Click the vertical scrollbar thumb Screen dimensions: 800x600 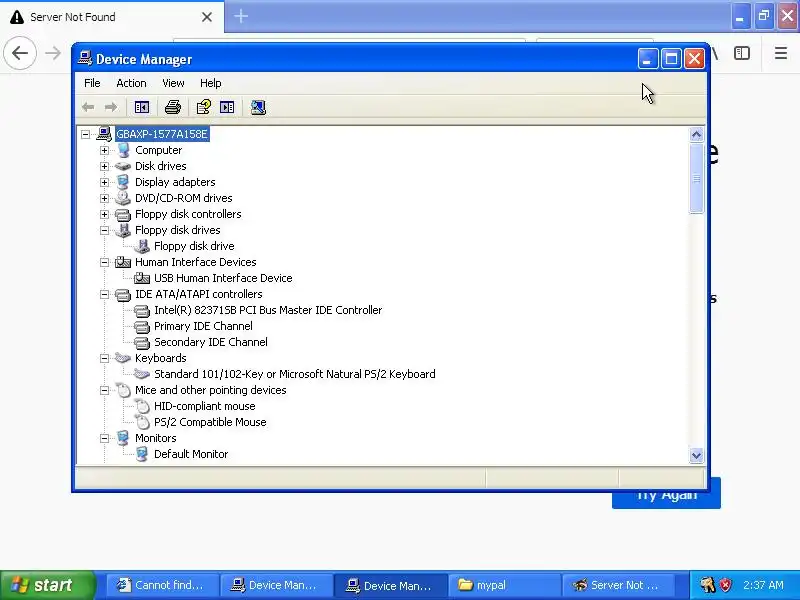pos(696,178)
